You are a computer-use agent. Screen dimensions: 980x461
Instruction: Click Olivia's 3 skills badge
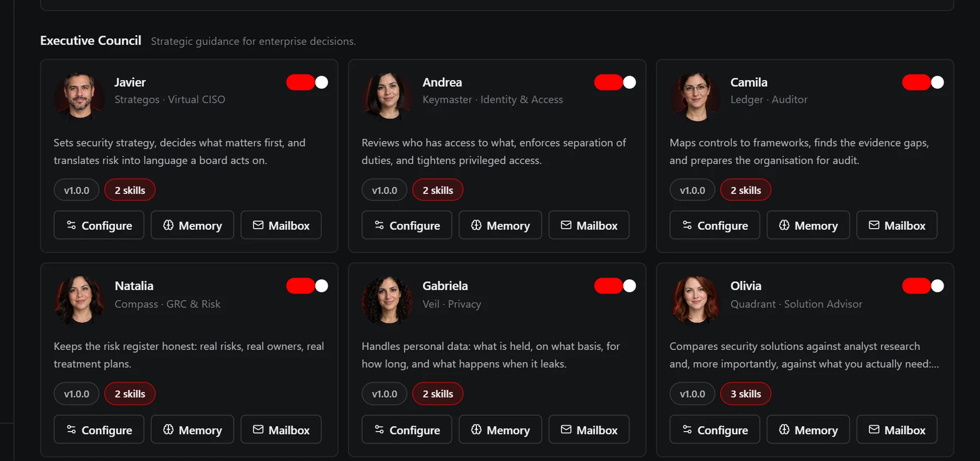point(746,394)
